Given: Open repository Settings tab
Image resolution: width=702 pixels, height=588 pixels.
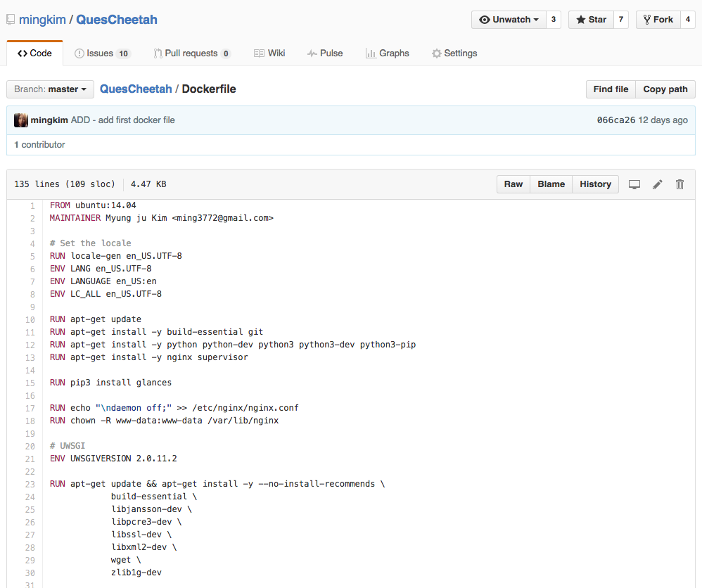Looking at the screenshot, I should 454,53.
